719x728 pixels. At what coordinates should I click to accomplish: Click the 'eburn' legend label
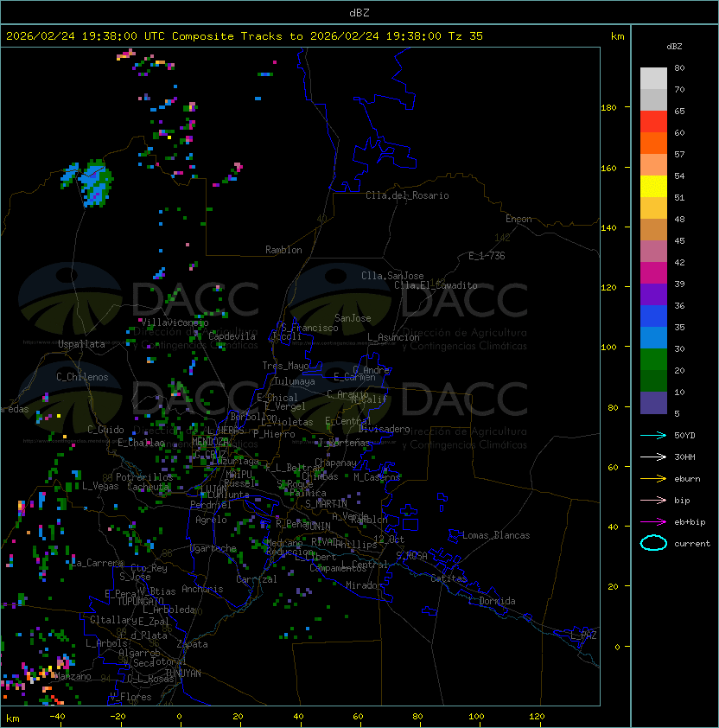point(687,479)
